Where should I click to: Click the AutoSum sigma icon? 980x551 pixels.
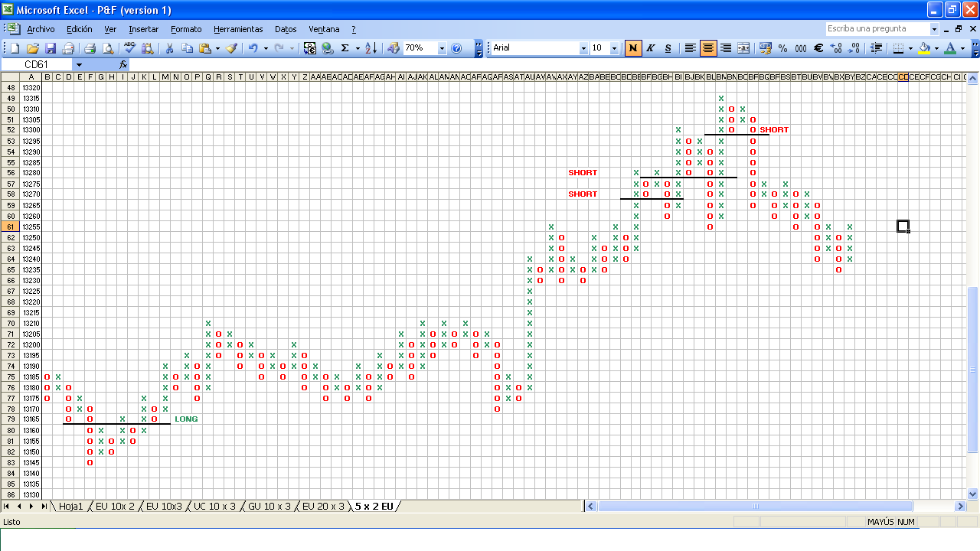click(x=345, y=48)
